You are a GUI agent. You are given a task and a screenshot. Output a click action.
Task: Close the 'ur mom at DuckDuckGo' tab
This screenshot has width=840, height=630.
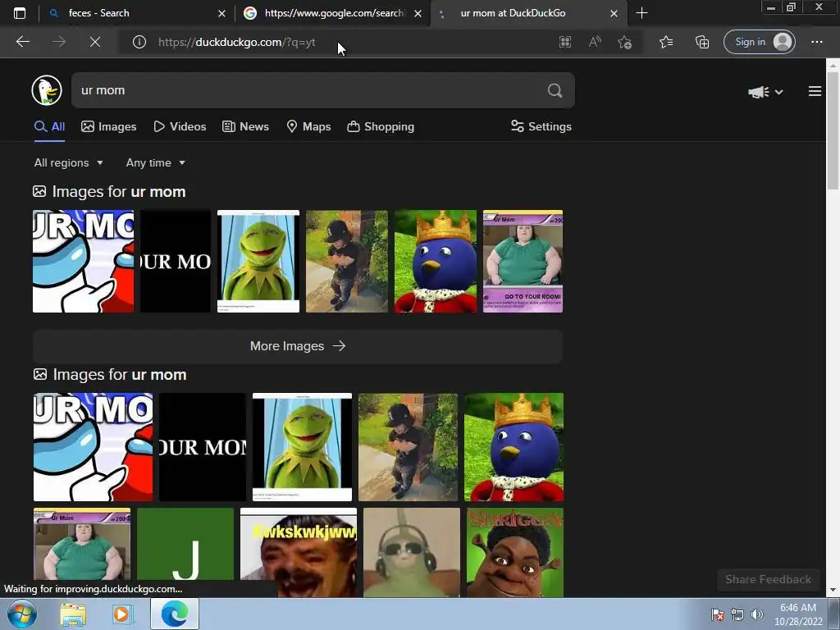point(614,13)
